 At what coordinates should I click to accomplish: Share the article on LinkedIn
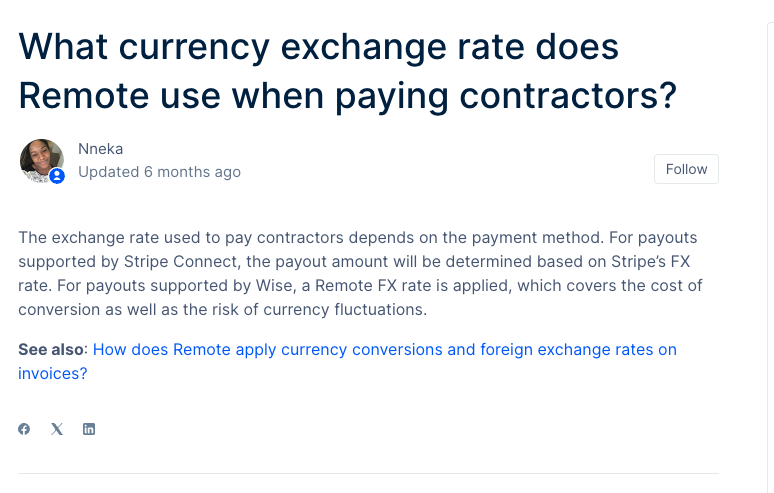coord(89,429)
